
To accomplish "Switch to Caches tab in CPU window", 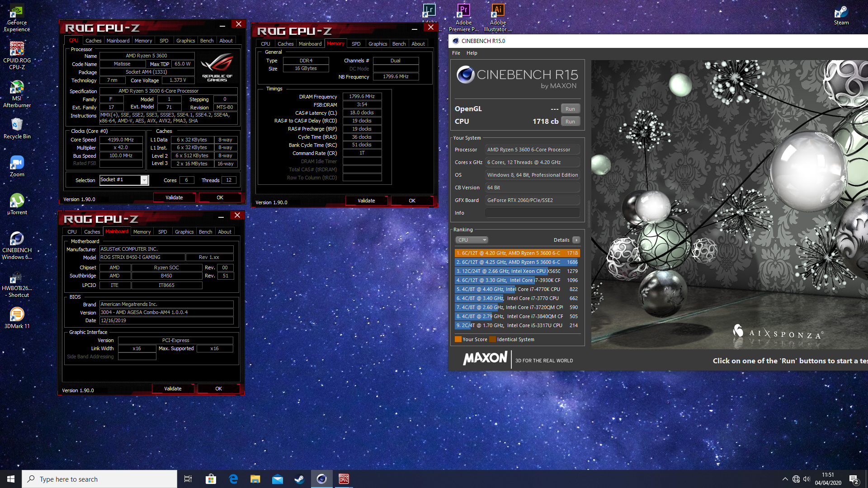I will point(93,41).
